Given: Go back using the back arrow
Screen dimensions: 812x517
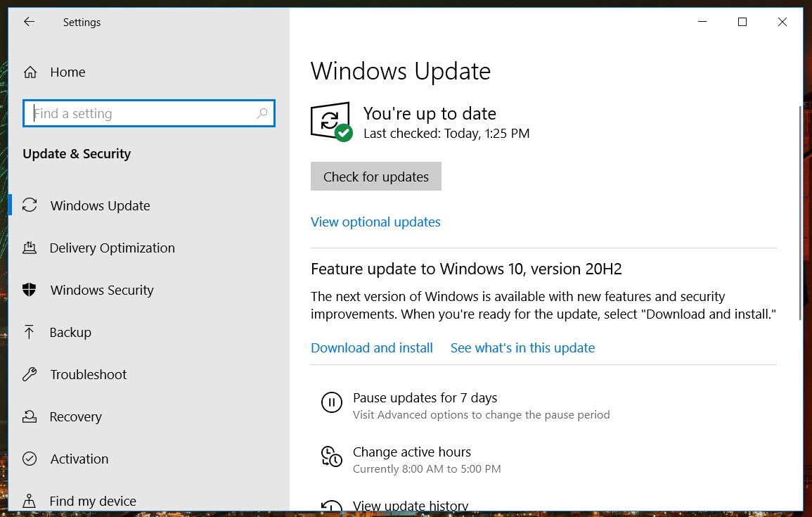Looking at the screenshot, I should (29, 22).
